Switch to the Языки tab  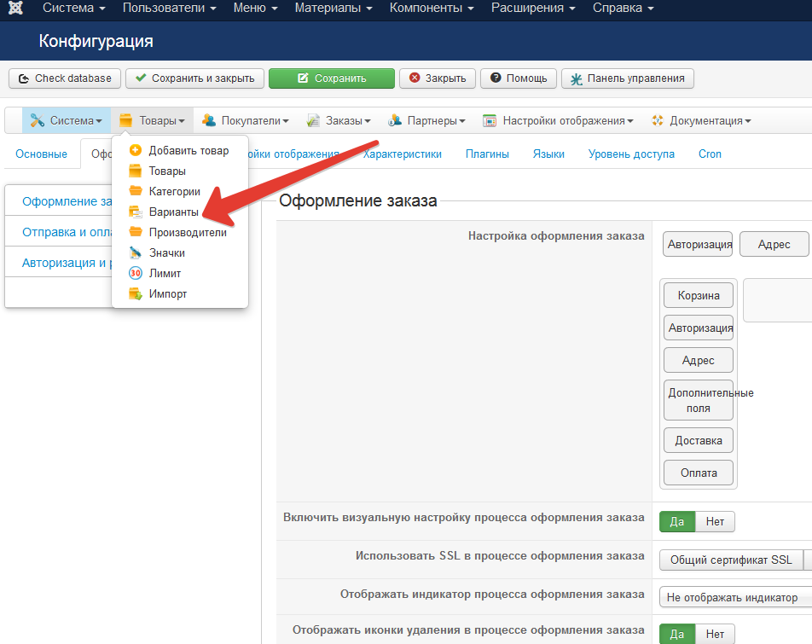548,154
